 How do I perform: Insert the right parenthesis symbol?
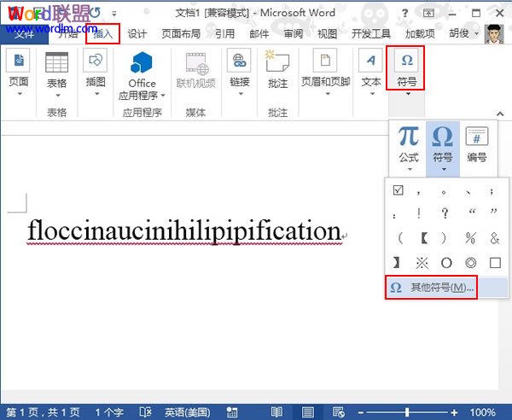(x=444, y=238)
